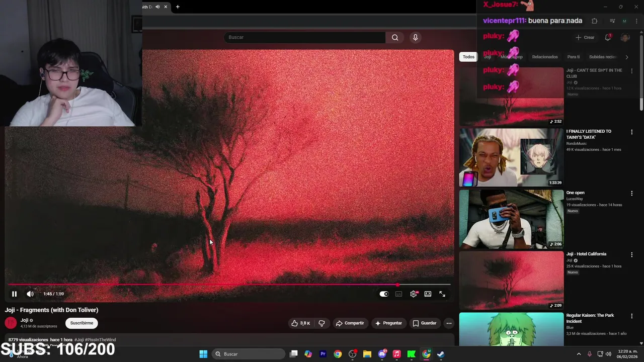The width and height of the screenshot is (644, 362).
Task: Open options for the TAINY'S DATA video
Action: (x=631, y=132)
